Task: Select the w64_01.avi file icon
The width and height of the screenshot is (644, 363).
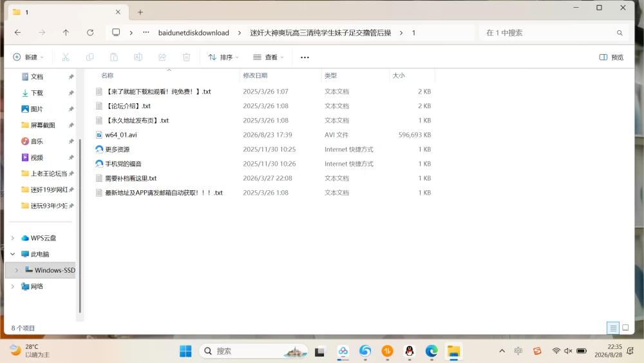Action: [99, 135]
